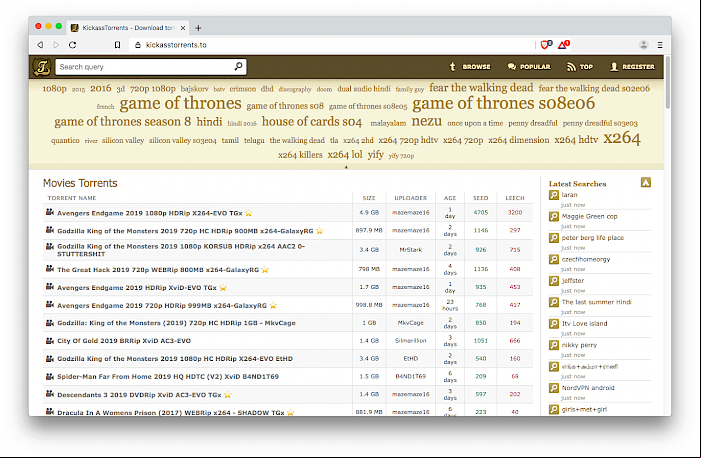
Task: Open the Browse menu
Action: [470, 67]
